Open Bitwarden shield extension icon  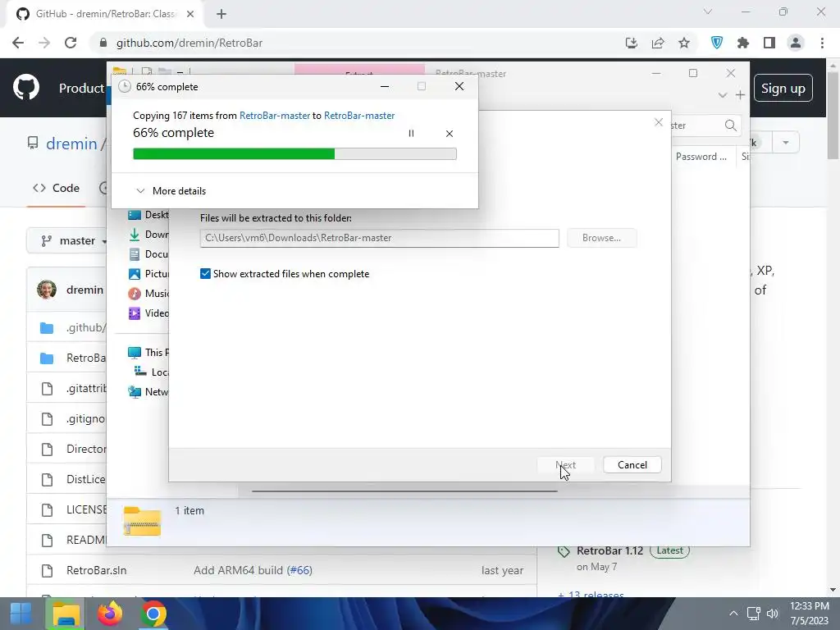tap(717, 43)
